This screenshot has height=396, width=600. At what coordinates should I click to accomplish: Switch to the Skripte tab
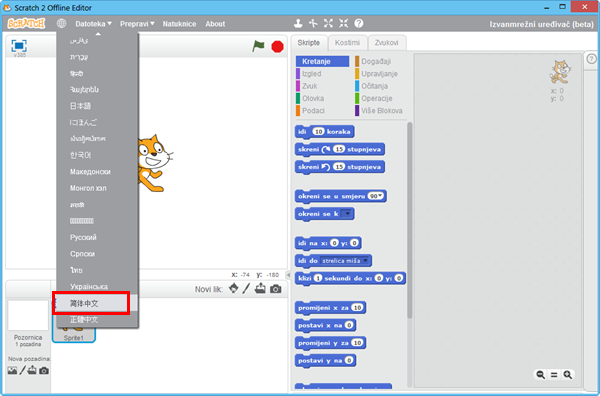(308, 42)
